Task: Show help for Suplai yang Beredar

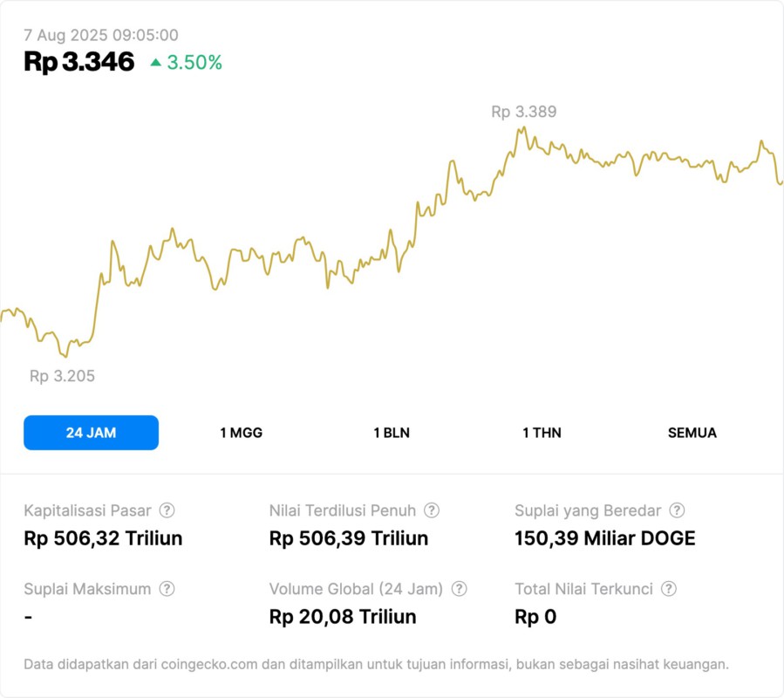Action: pos(677,510)
